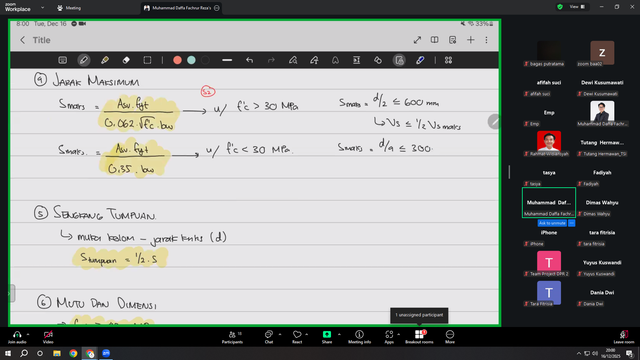Open React emoji menu
This screenshot has height=360, width=640.
click(297, 337)
